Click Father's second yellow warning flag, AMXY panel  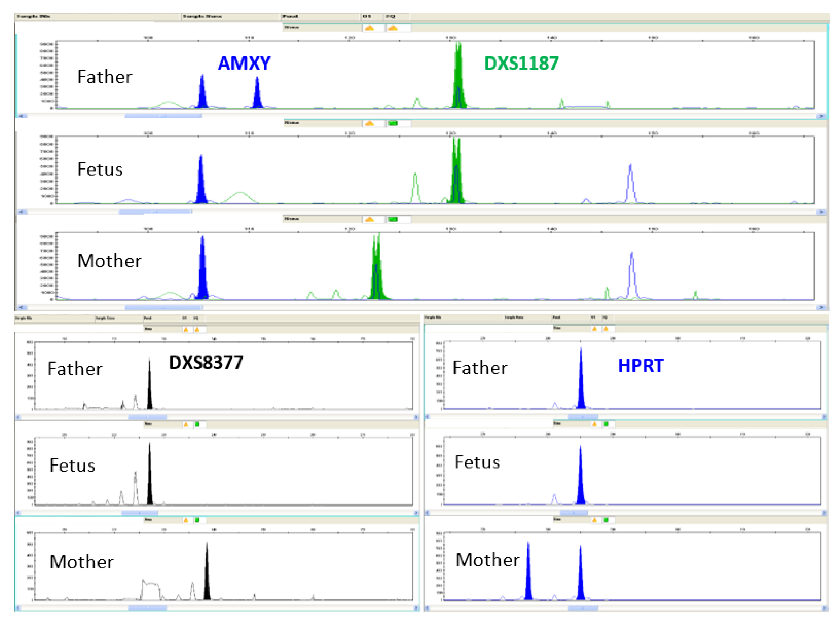click(x=393, y=28)
